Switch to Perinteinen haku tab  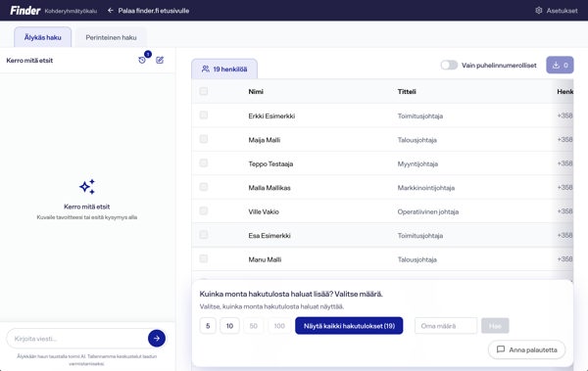tap(111, 37)
